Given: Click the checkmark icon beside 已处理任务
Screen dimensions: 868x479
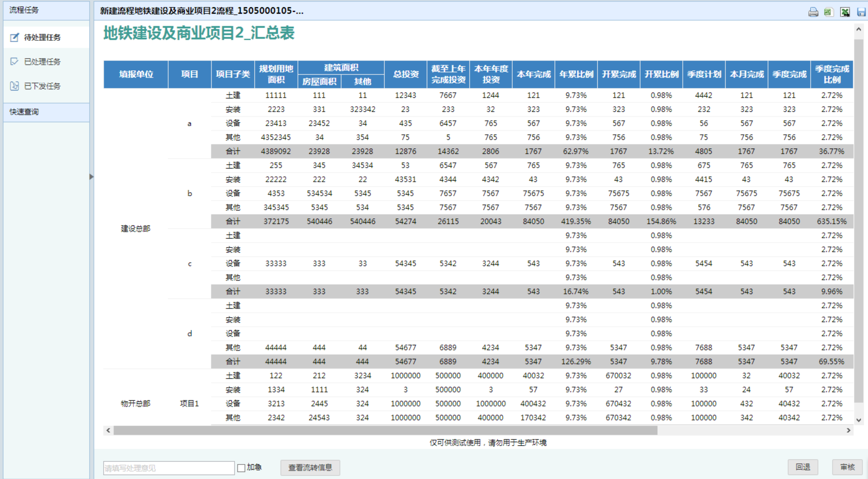Looking at the screenshot, I should tap(15, 62).
